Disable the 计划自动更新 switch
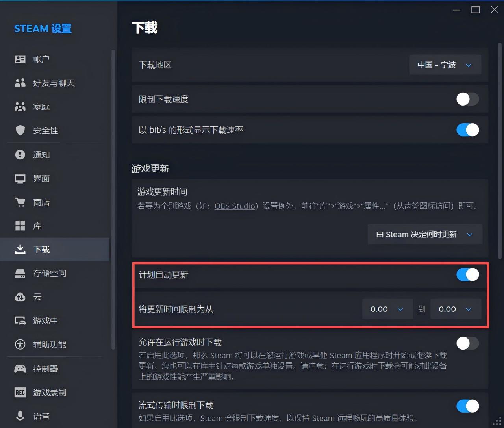 pyautogui.click(x=468, y=274)
